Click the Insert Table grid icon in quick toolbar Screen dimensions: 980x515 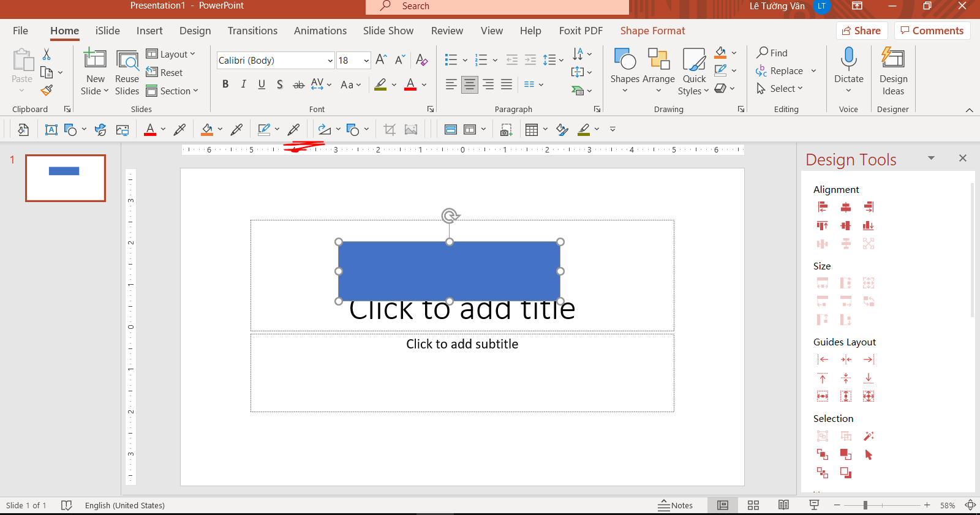pyautogui.click(x=532, y=129)
